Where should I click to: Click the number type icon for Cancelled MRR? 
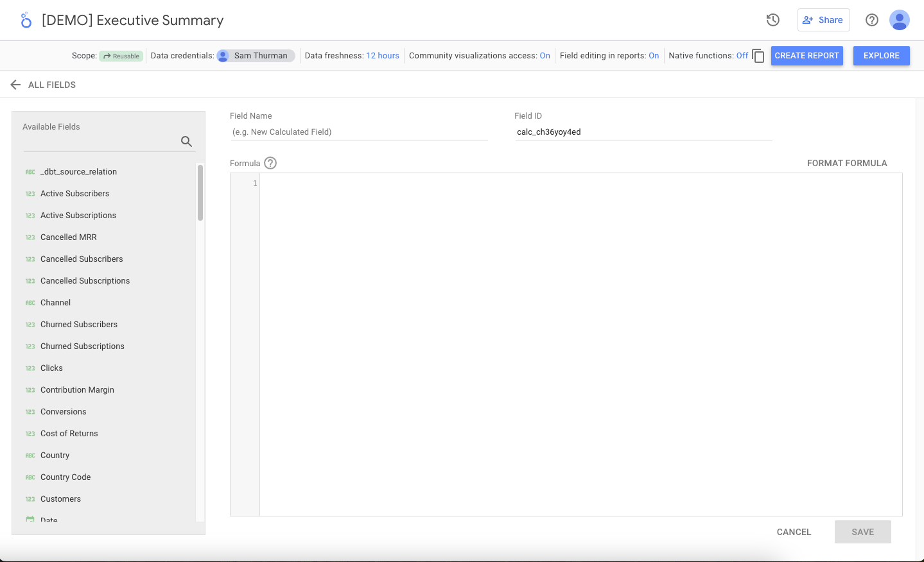pos(30,237)
